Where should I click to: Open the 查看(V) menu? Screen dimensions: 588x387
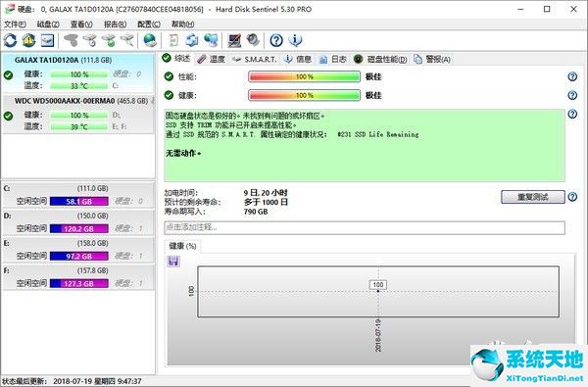tap(81, 24)
